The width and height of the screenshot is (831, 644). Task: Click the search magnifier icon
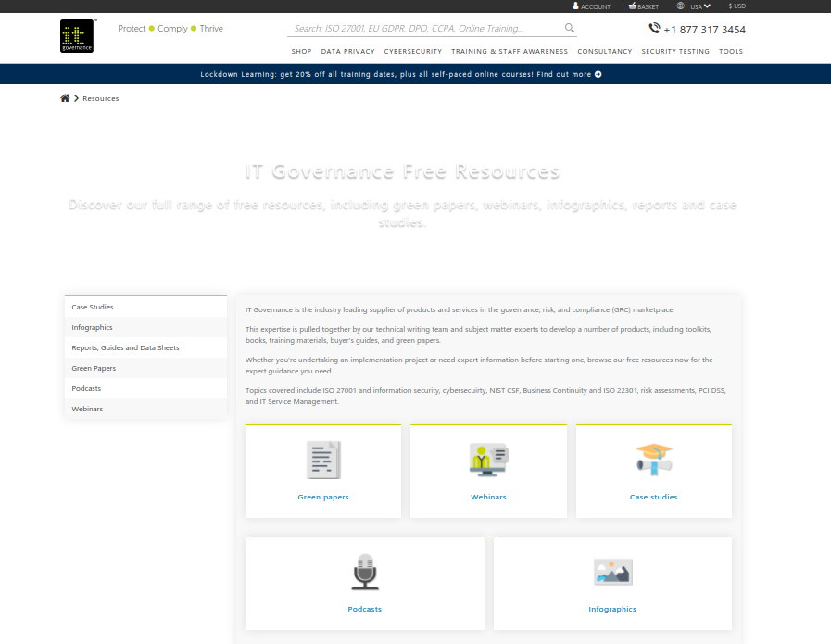(x=569, y=28)
